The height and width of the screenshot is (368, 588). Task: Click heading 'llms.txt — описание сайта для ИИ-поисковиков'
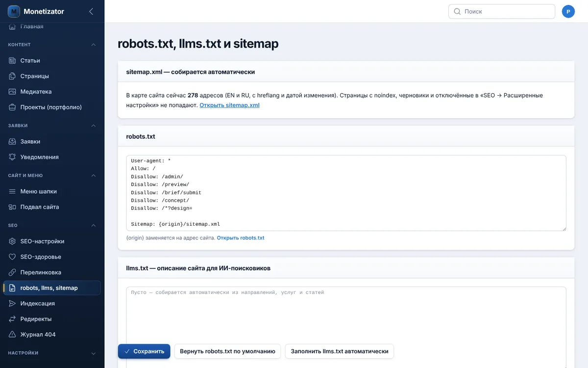[x=198, y=268]
